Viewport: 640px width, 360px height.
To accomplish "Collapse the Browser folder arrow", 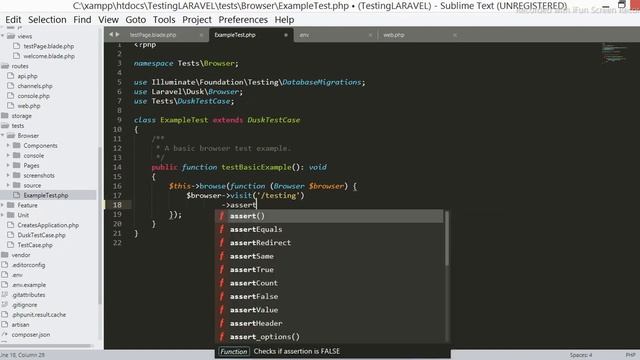I will click(x=2, y=136).
